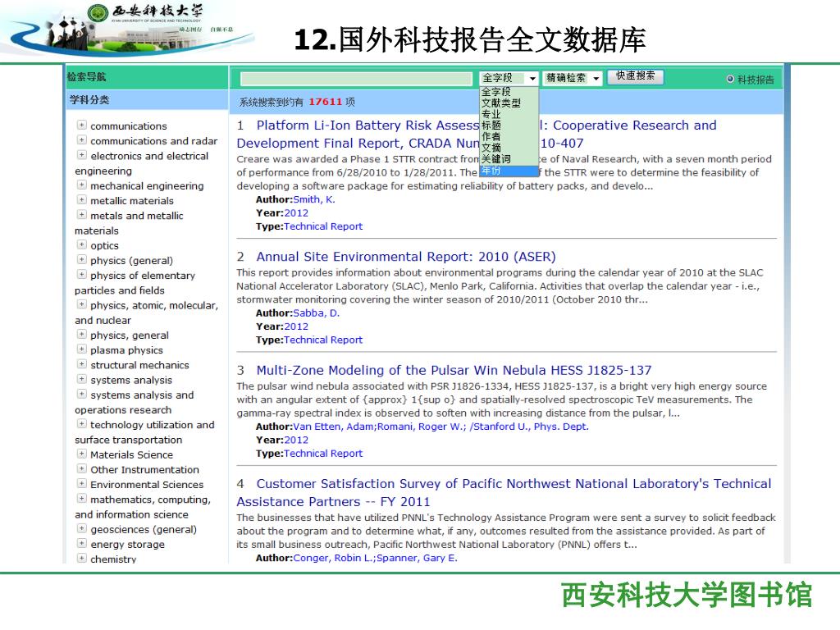Expand electronics and electrical engineering node
The height and width of the screenshot is (630, 840).
[81, 155]
